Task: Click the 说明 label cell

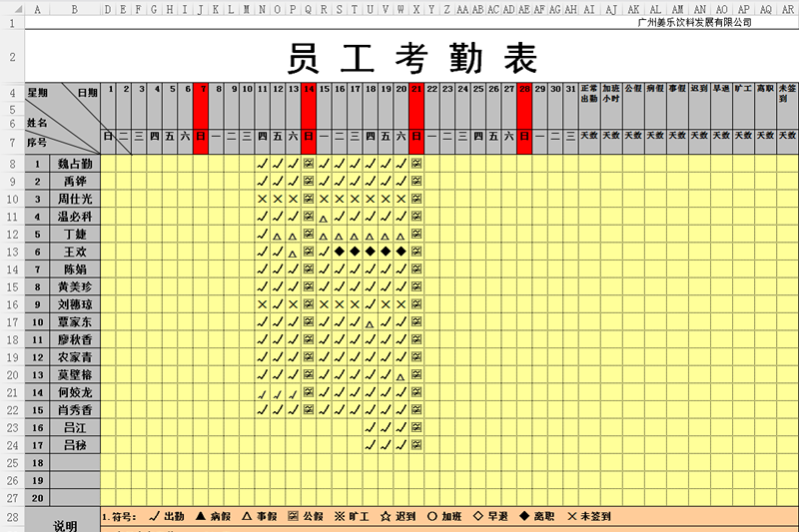Action: click(x=64, y=523)
